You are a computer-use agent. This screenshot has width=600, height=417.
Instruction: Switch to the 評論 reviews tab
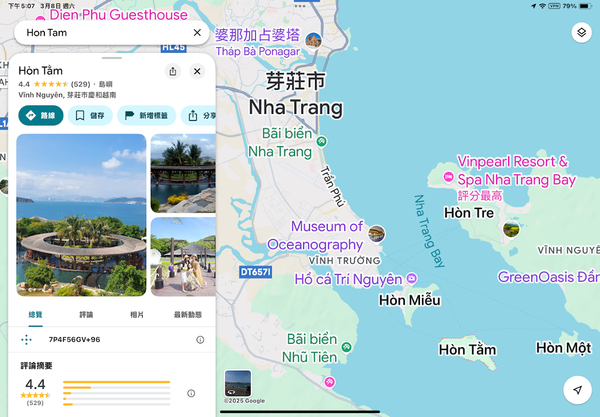pos(86,314)
